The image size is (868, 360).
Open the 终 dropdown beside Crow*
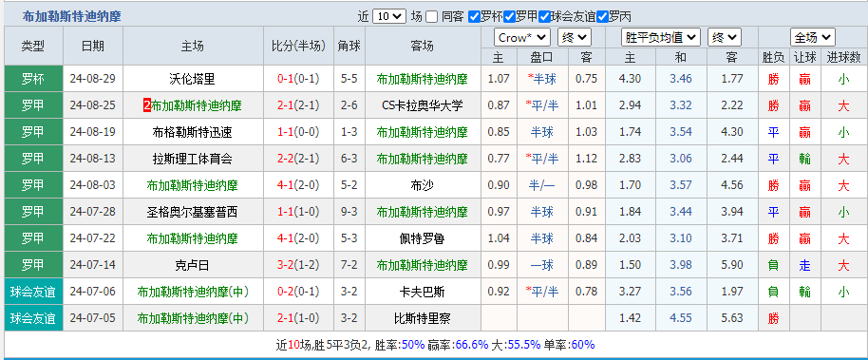point(575,38)
